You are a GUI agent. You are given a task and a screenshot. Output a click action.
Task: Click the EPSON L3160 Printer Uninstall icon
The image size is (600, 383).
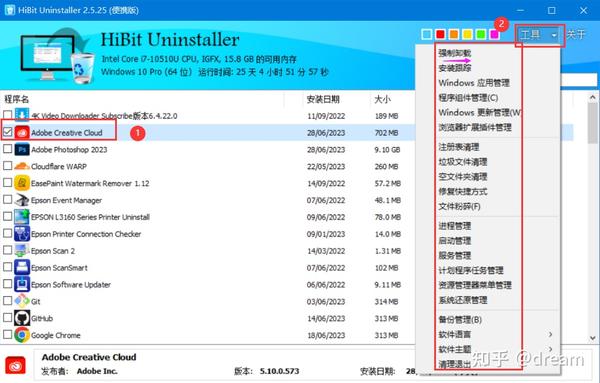(22, 217)
